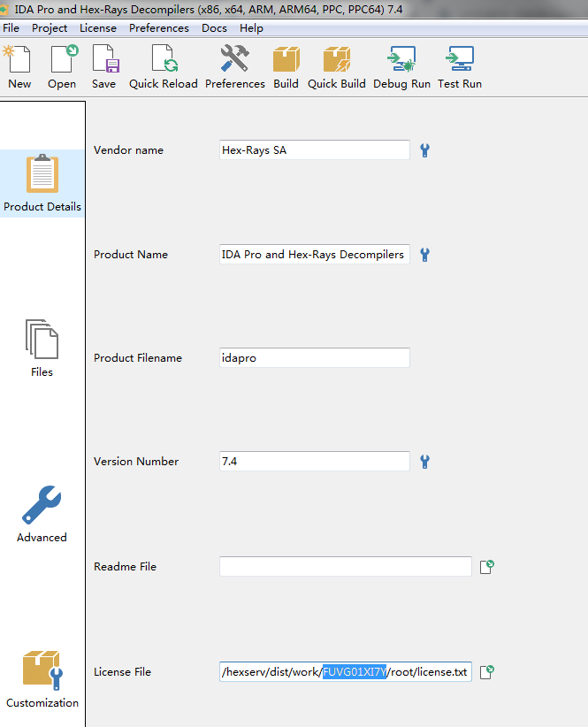Open the Help menu
The height and width of the screenshot is (727, 588).
(252, 28)
